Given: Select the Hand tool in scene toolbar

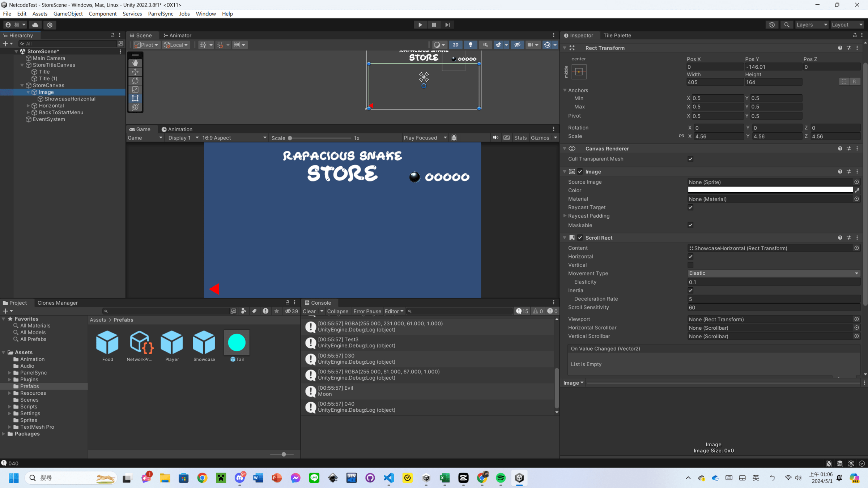Looking at the screenshot, I should (135, 63).
